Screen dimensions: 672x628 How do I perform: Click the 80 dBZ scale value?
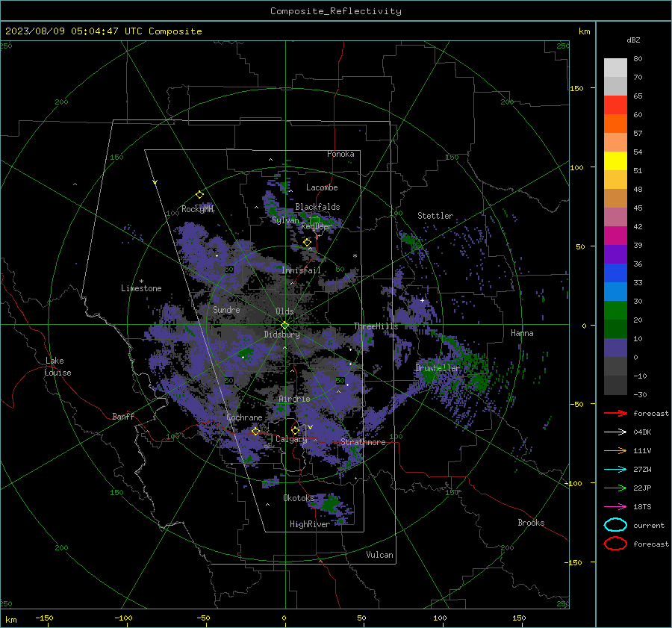(x=638, y=58)
